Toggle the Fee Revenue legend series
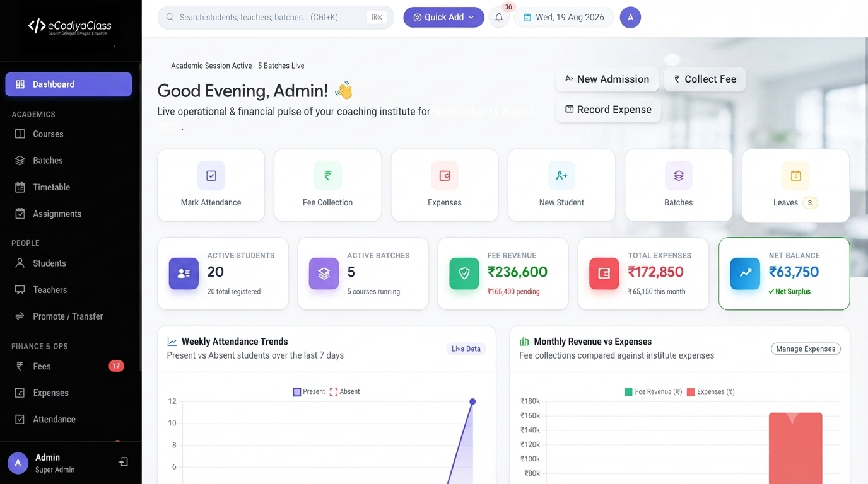Image resolution: width=868 pixels, height=484 pixels. 653,392
